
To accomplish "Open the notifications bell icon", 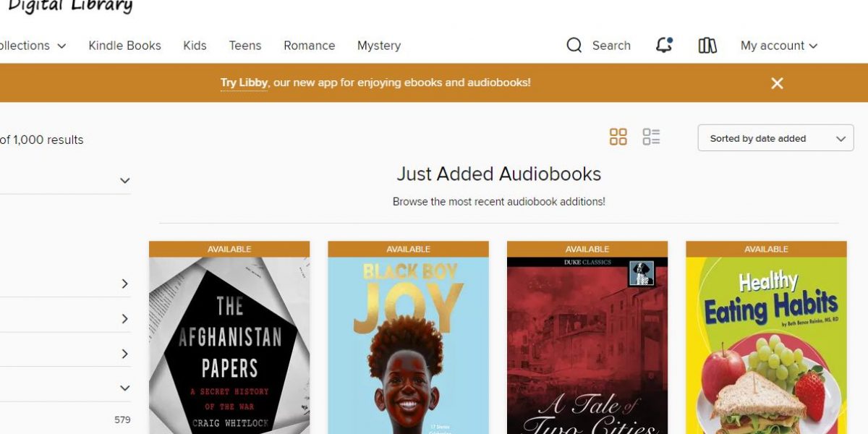I will pos(664,46).
